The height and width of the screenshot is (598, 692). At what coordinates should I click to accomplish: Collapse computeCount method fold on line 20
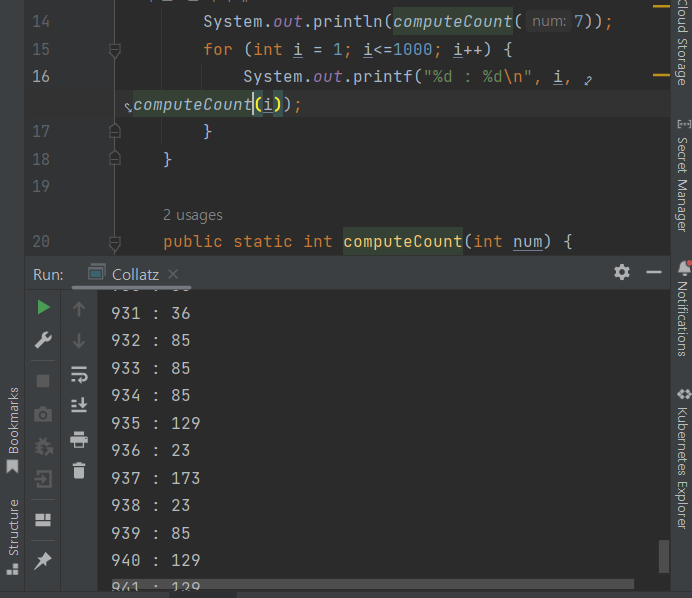[x=115, y=243]
